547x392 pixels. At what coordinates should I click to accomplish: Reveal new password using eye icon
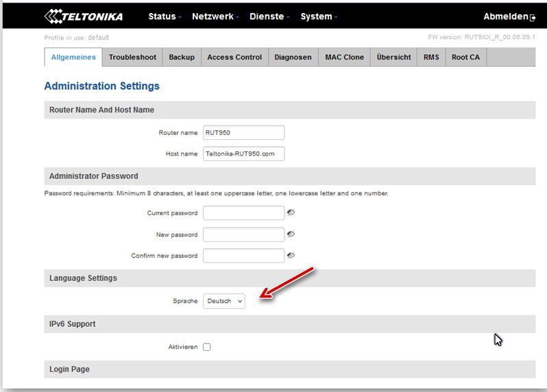[291, 234]
